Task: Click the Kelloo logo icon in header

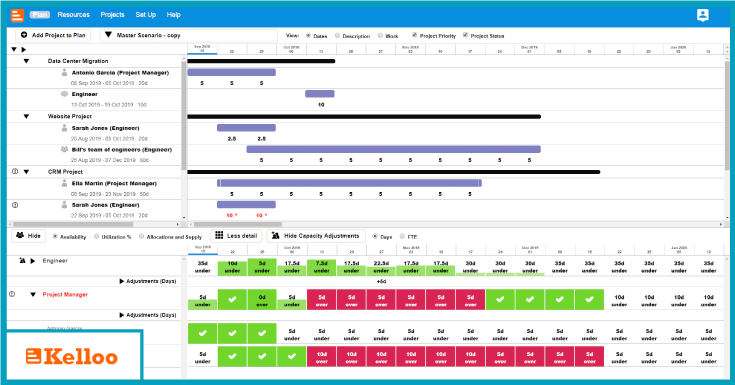Action: click(x=17, y=15)
